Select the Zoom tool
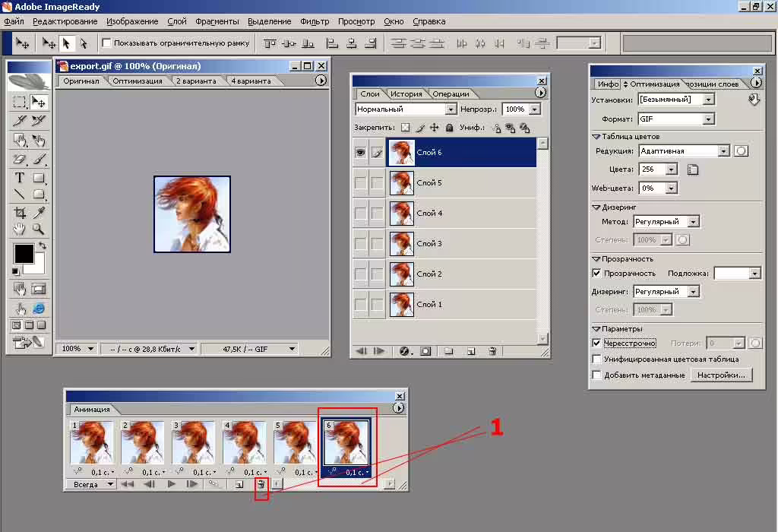The height and width of the screenshot is (532, 778). 38,230
